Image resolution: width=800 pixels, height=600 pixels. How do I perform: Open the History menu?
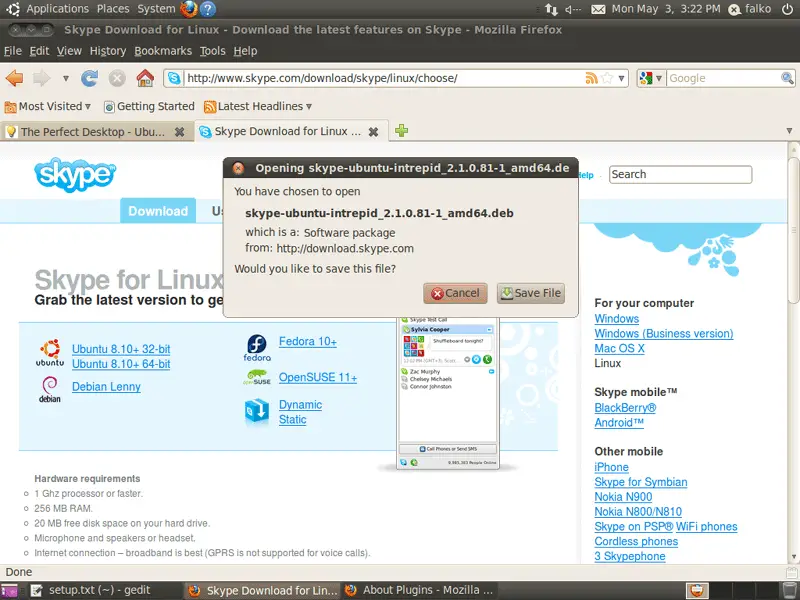(x=108, y=51)
